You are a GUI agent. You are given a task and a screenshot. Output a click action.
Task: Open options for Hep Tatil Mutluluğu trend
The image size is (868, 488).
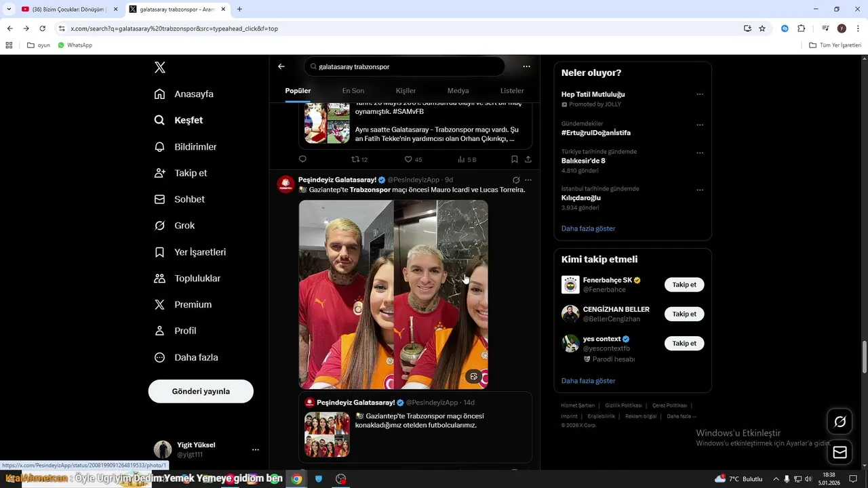pos(700,94)
